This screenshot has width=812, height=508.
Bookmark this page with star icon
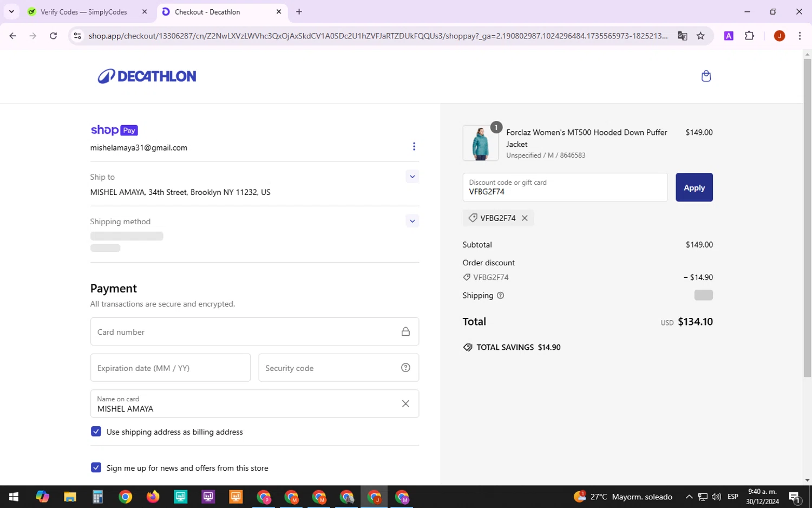click(x=700, y=36)
